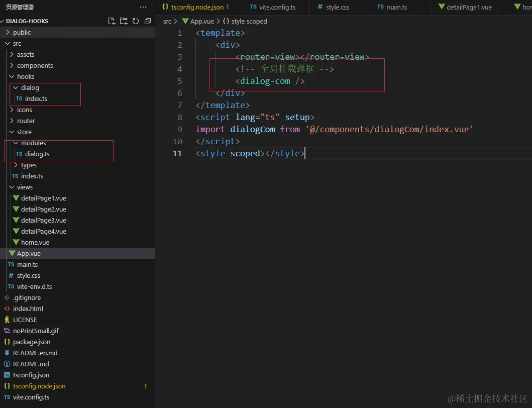The width and height of the screenshot is (532, 408).
Task: Open detailPage3.vue in the file tree
Action: click(x=77, y=220)
